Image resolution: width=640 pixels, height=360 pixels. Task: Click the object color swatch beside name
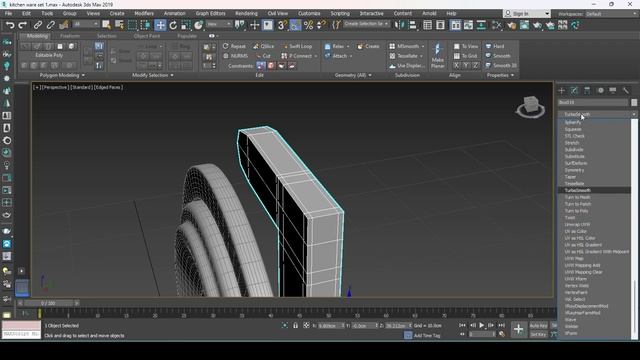pos(634,102)
